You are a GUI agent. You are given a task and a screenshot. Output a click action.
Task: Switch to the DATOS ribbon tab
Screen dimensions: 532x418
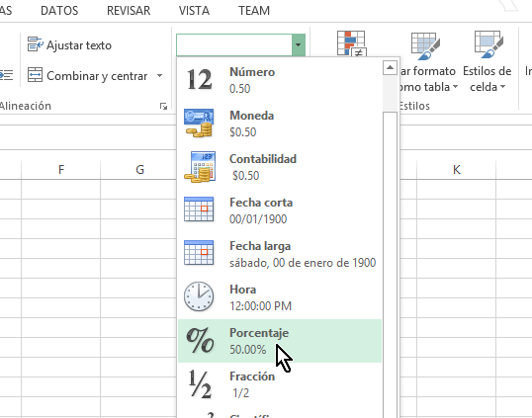point(59,11)
